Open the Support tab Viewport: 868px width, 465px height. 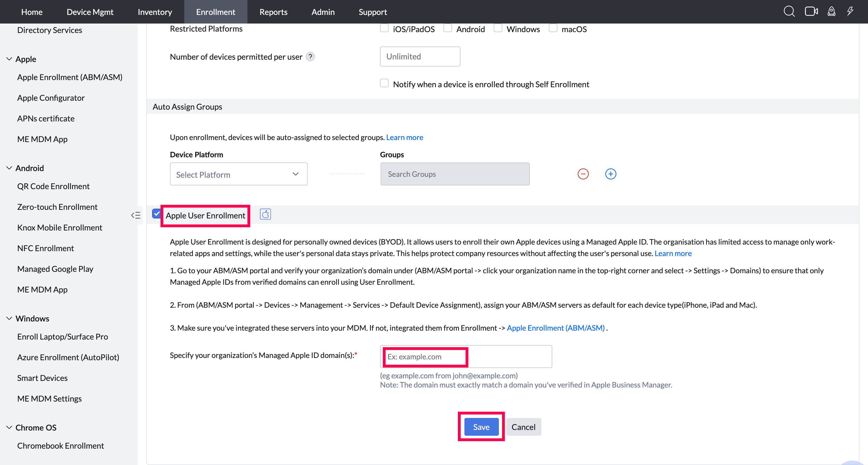(x=373, y=12)
